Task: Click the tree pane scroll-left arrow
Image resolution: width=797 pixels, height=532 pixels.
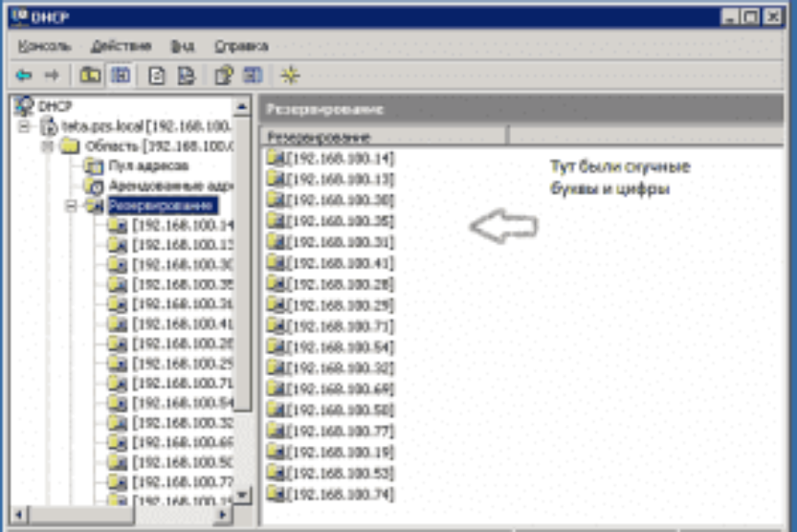Action: click(19, 515)
